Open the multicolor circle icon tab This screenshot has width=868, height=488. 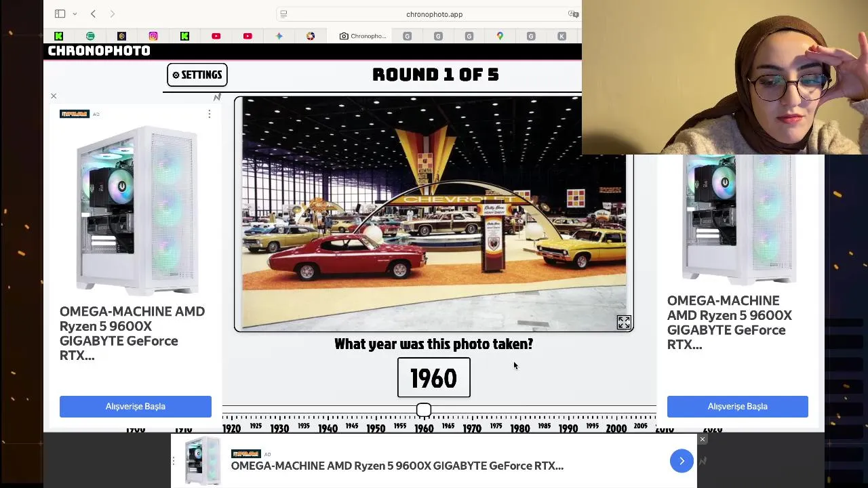pos(311,36)
